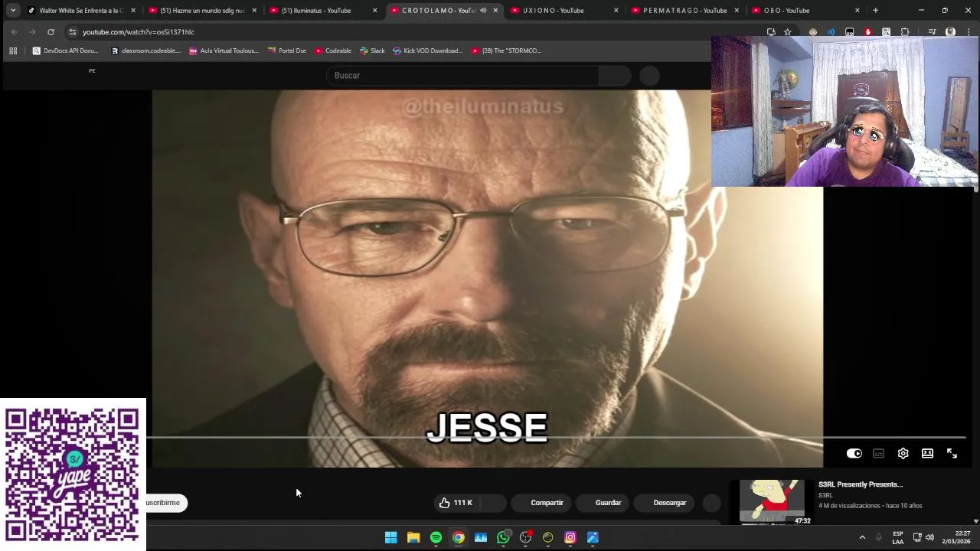Open the Kick VOD Download bookmark
Screen dimensions: 980x551
tap(427, 51)
